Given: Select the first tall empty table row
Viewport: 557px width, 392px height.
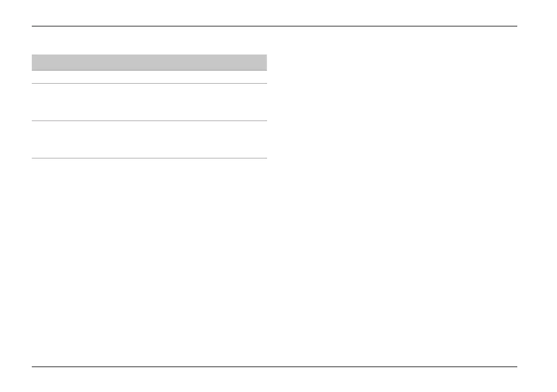Looking at the screenshot, I should click(149, 102).
